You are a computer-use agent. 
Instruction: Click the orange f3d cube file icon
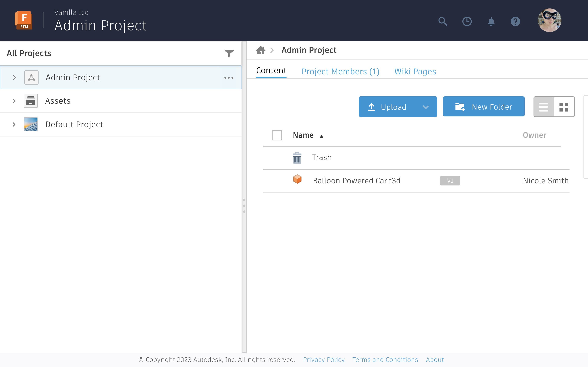coord(297,179)
